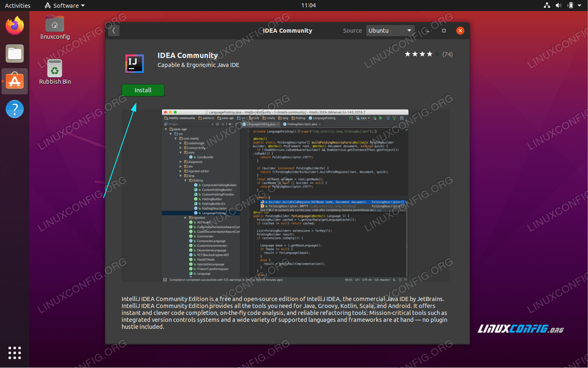Viewport: 588px width, 368px height.
Task: Click the IDEA Community heading text
Action: point(188,55)
